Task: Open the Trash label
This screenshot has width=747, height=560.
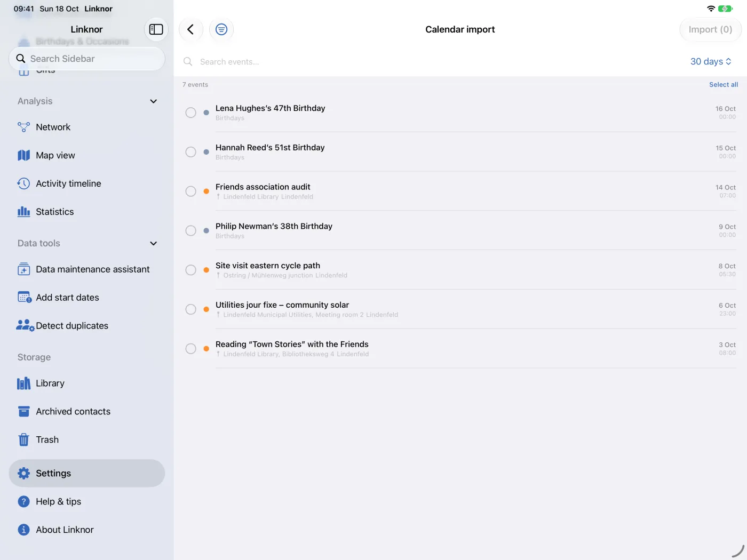Action: coord(47,439)
